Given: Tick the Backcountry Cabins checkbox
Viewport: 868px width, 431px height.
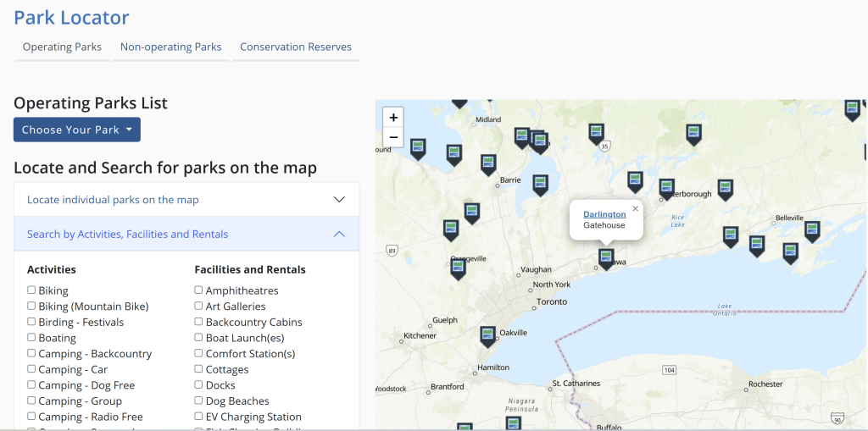Looking at the screenshot, I should click(198, 322).
